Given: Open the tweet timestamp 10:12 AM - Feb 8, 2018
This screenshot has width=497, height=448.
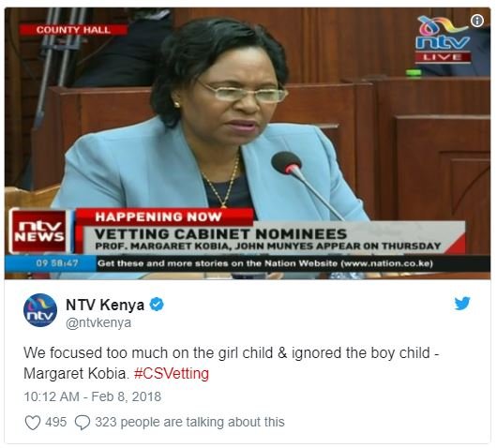Looking at the screenshot, I should click(93, 396).
